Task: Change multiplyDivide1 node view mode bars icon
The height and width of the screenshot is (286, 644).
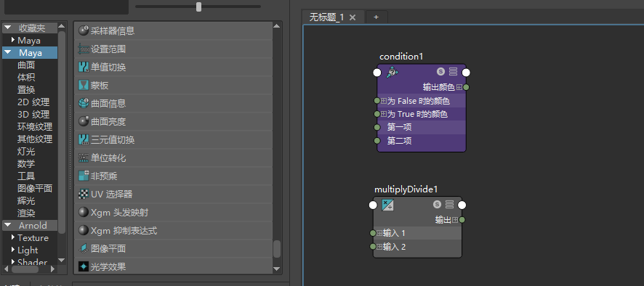Action: pyautogui.click(x=449, y=205)
